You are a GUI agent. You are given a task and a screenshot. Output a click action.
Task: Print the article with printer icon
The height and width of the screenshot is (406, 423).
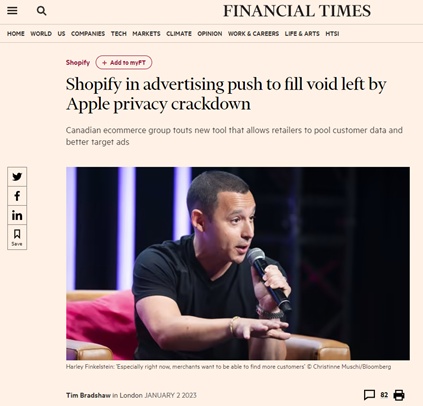399,395
